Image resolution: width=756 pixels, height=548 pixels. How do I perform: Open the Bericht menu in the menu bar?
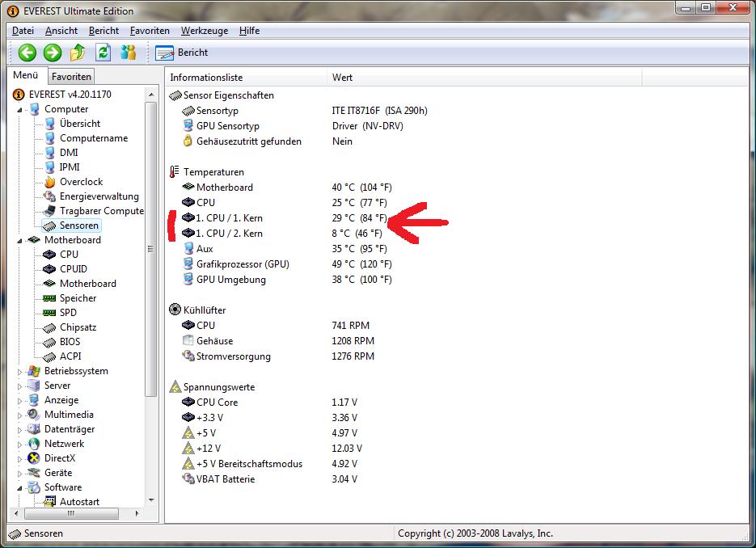[103, 31]
